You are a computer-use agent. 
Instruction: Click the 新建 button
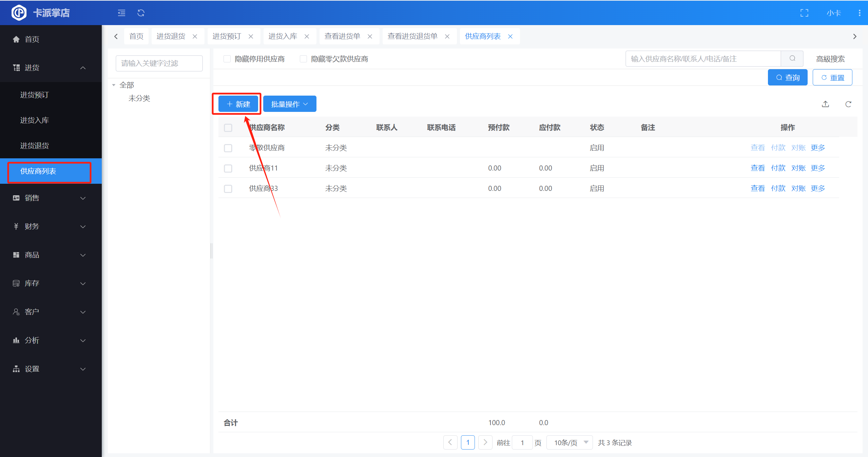238,104
